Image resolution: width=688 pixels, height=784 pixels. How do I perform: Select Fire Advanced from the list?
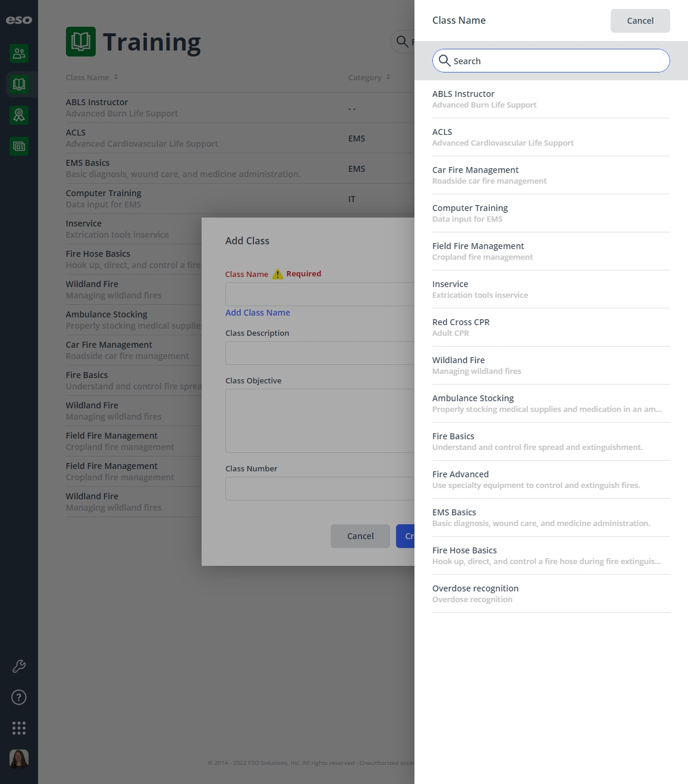coord(551,480)
